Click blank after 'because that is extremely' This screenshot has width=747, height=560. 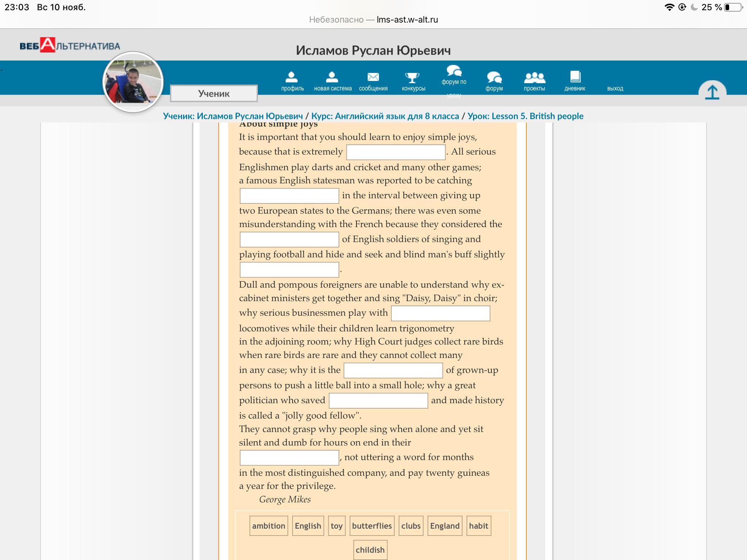(396, 152)
